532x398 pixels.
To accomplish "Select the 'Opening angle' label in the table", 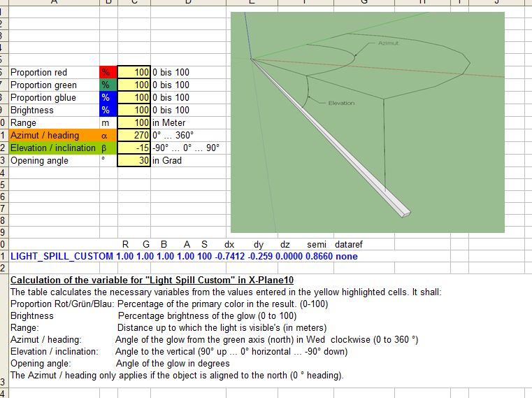I will pos(54,160).
